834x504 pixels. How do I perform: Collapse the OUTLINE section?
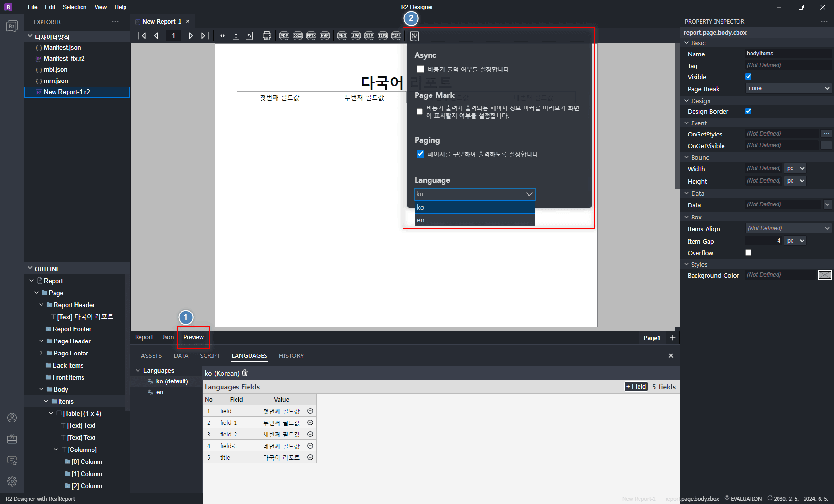point(30,268)
